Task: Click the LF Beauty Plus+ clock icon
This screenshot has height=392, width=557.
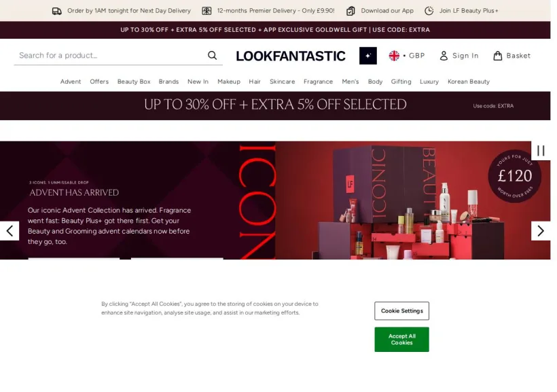Action: point(429,11)
